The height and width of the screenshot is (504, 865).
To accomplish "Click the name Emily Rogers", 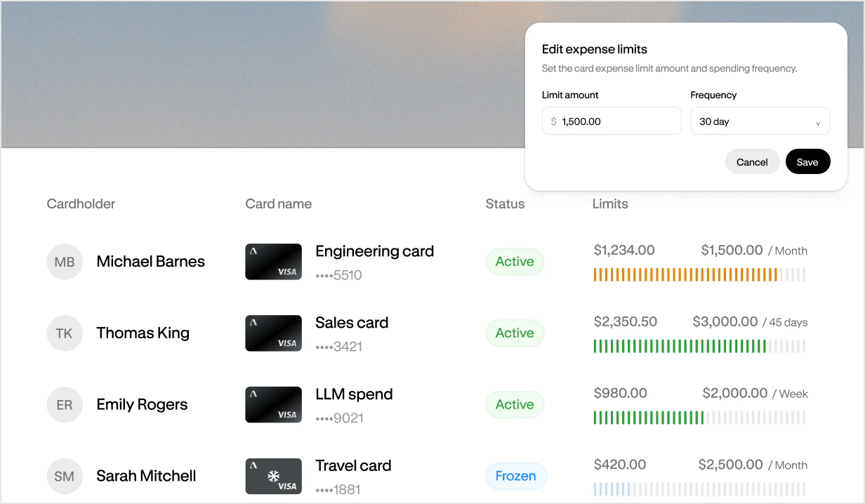I will coord(143,405).
